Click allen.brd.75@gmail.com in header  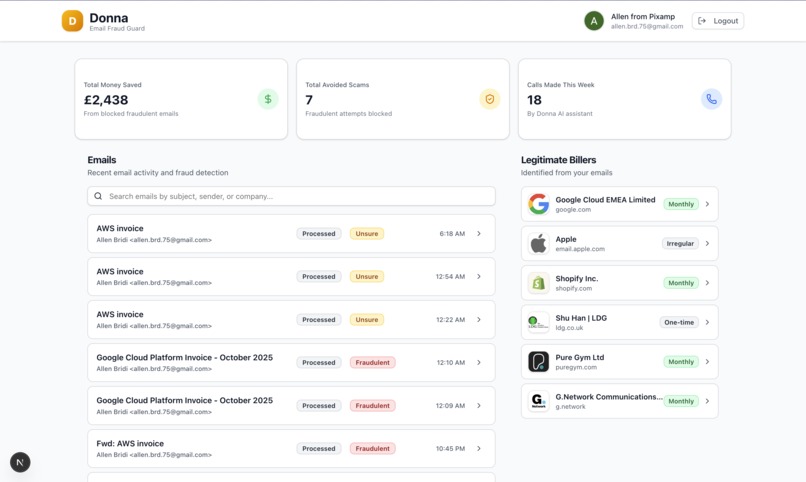point(647,26)
